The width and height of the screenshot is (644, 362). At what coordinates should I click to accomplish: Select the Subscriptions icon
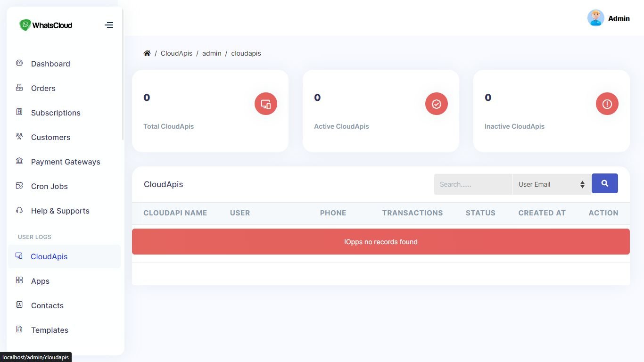pos(19,112)
